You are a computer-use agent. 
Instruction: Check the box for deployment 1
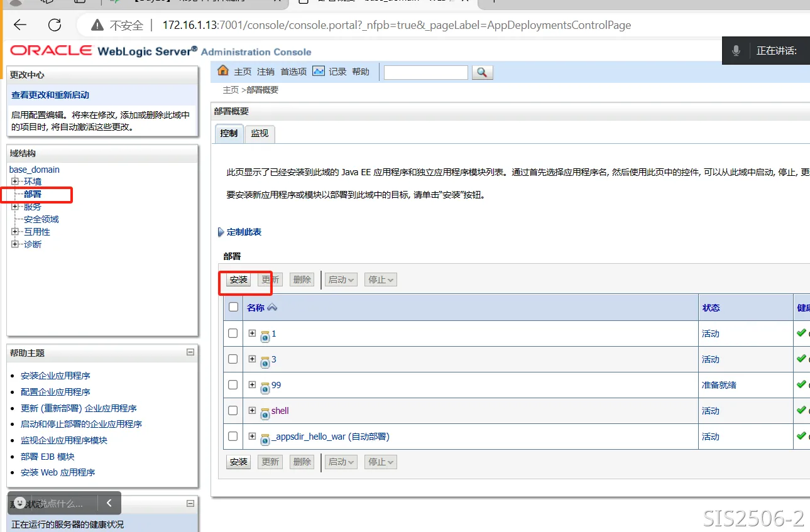(x=233, y=333)
